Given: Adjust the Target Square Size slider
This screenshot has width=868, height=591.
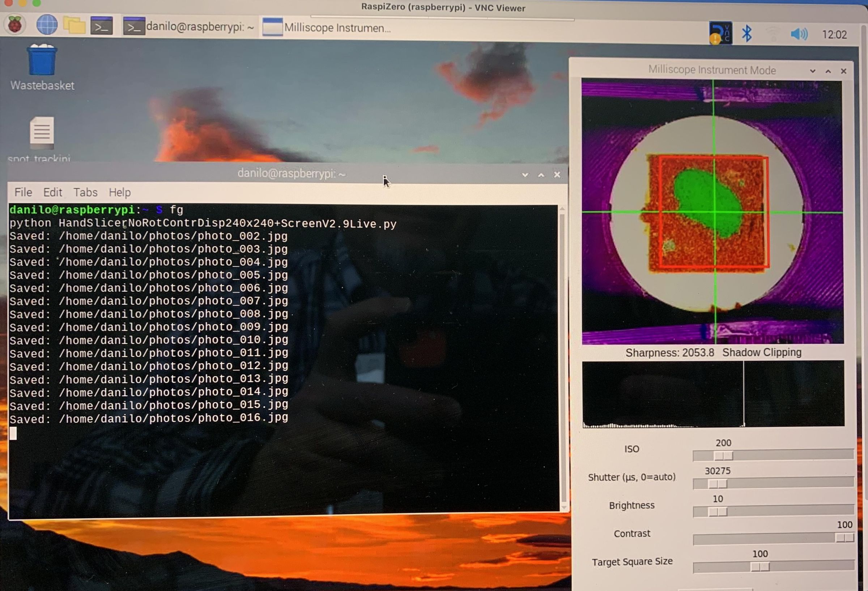Looking at the screenshot, I should pos(760,567).
